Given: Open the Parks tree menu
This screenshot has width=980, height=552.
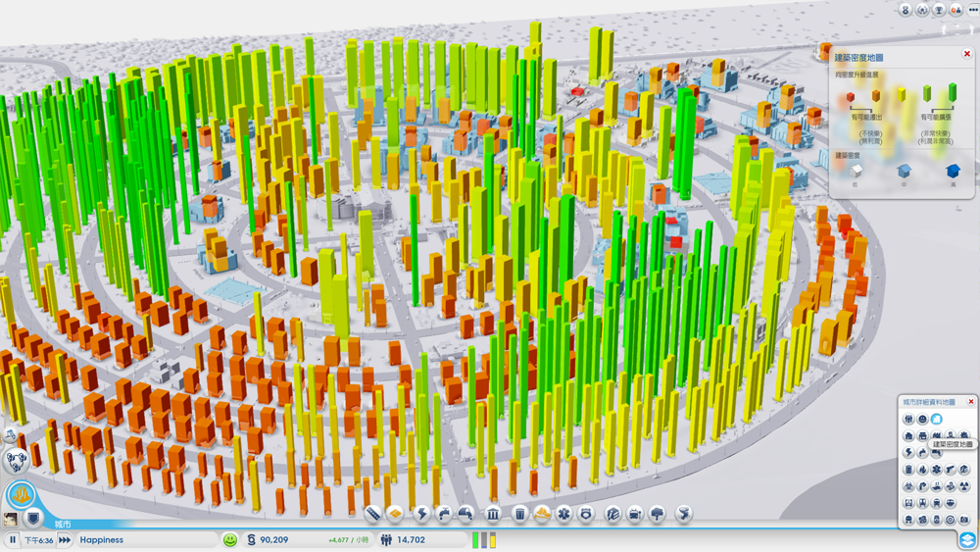Looking at the screenshot, I should pos(657,514).
